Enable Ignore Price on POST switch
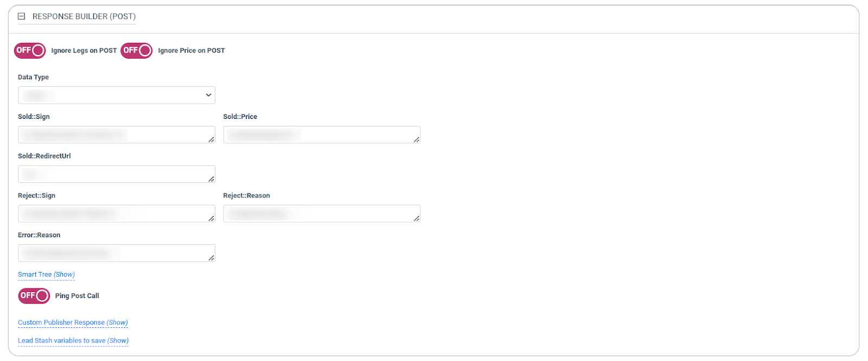The image size is (868, 361). click(137, 50)
